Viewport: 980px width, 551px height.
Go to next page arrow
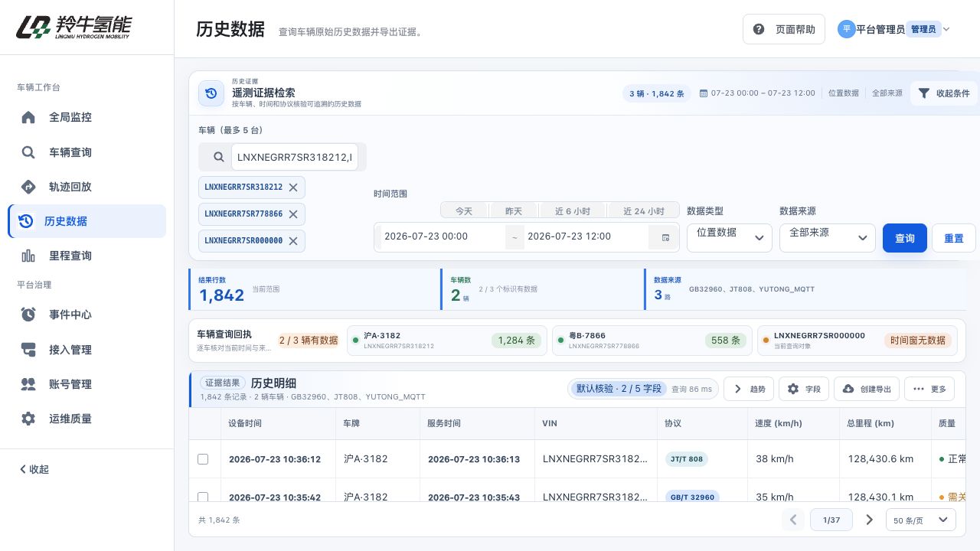(x=869, y=520)
